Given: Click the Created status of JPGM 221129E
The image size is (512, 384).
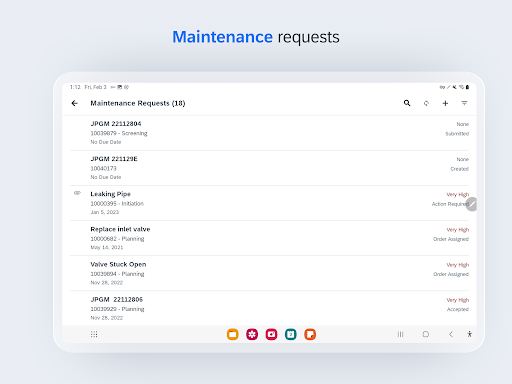Looking at the screenshot, I should pos(460,169).
